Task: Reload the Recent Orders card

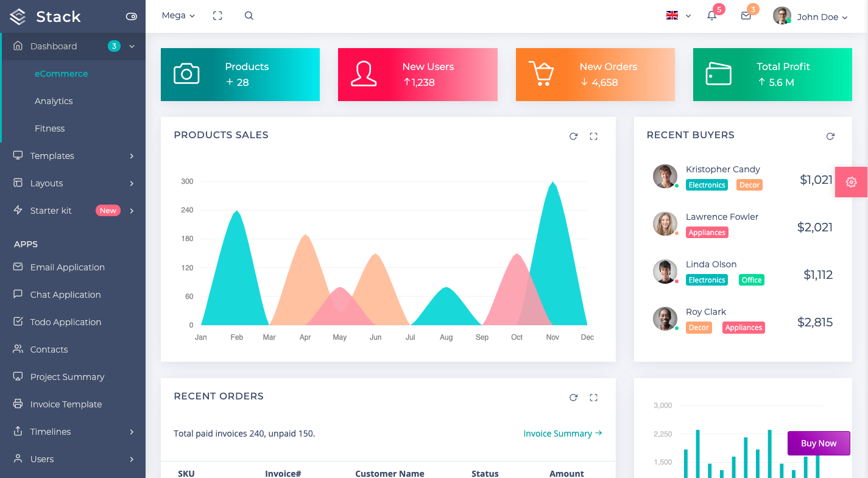Action: (x=573, y=398)
